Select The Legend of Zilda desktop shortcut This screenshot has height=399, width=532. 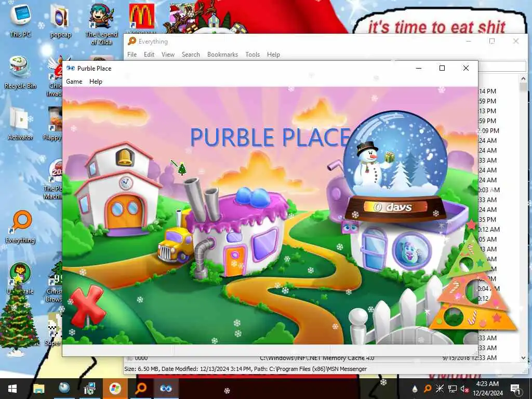coord(101,24)
